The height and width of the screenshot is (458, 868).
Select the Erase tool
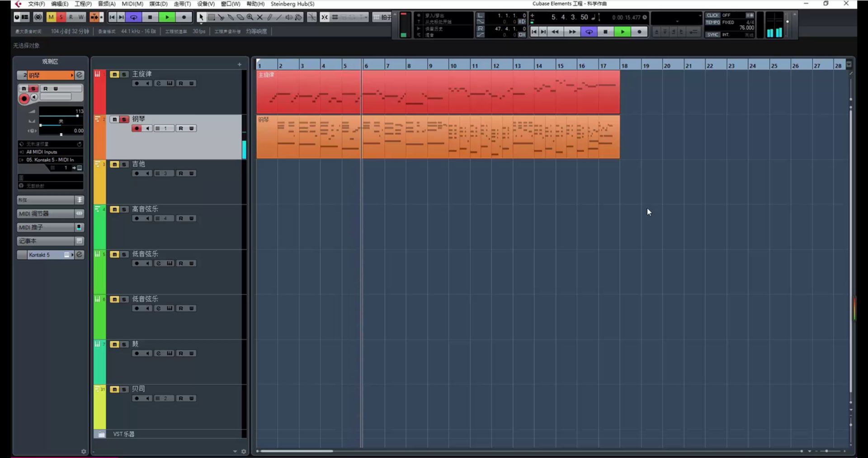click(241, 17)
